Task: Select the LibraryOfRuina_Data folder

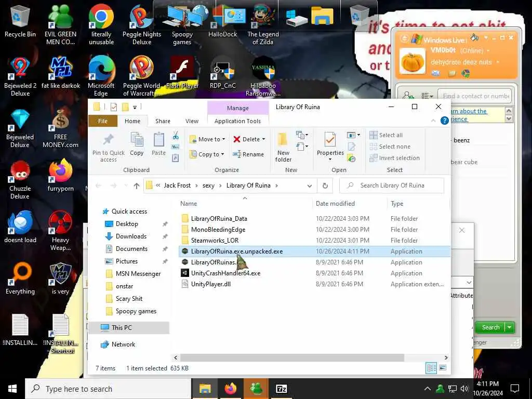Action: (x=219, y=219)
